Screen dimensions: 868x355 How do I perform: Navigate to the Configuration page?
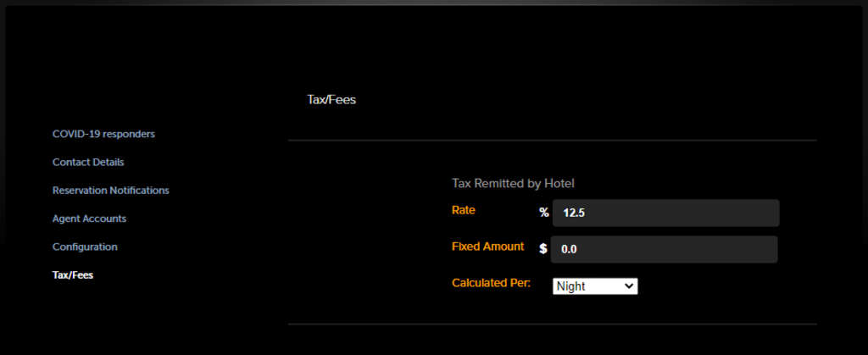(85, 247)
